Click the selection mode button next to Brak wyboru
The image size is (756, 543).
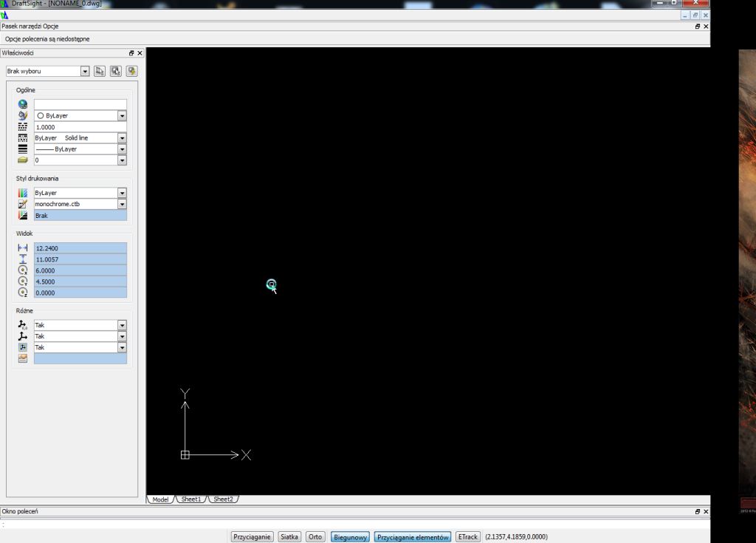point(100,71)
